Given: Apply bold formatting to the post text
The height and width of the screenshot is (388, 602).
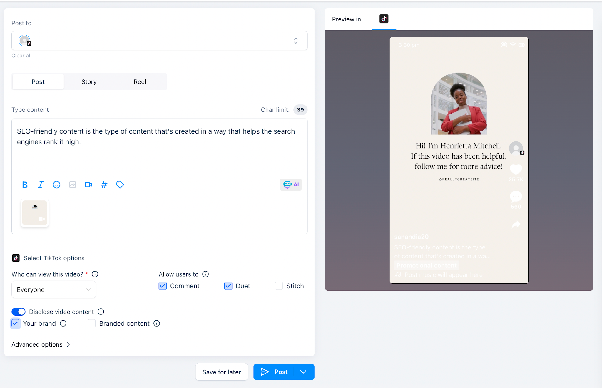Looking at the screenshot, I should pyautogui.click(x=25, y=185).
